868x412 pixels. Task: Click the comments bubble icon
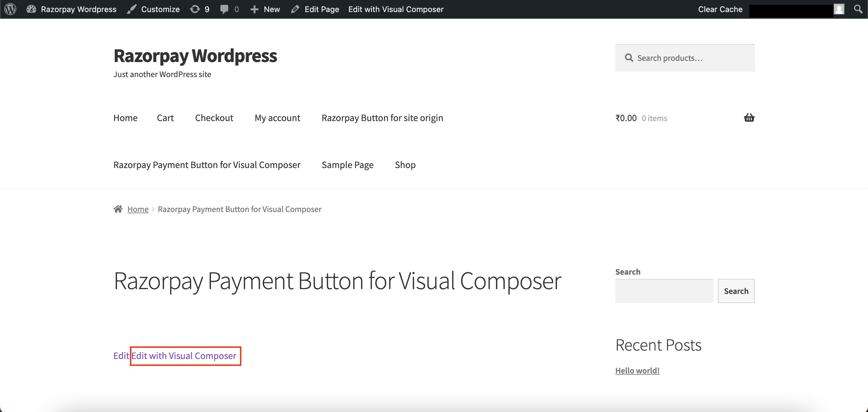point(224,9)
